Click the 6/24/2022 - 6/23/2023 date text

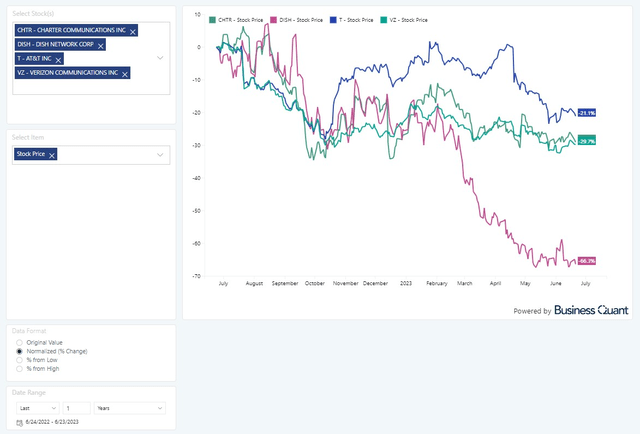(52, 422)
